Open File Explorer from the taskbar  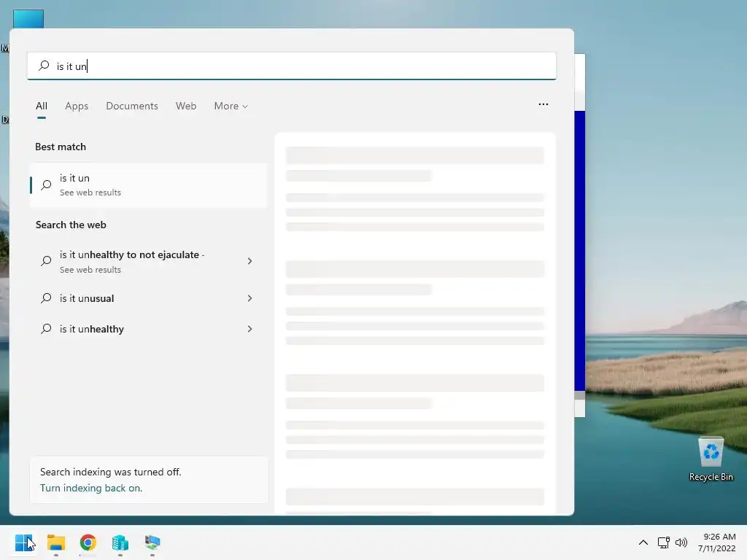[x=56, y=542]
